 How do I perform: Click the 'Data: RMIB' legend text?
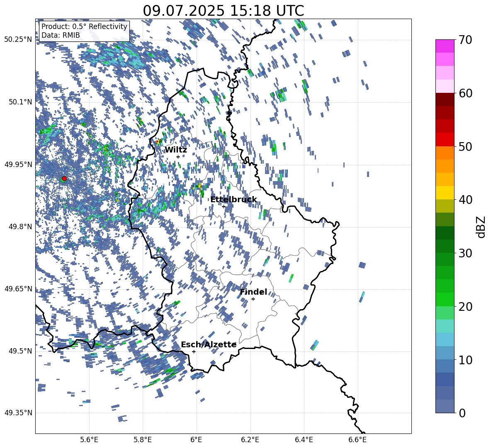tap(61, 35)
